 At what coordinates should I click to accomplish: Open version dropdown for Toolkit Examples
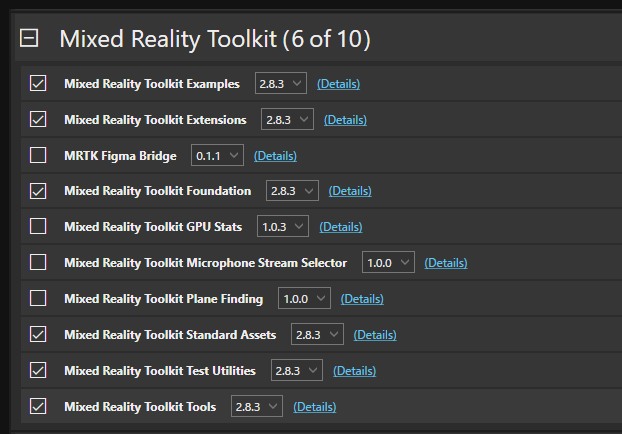280,84
